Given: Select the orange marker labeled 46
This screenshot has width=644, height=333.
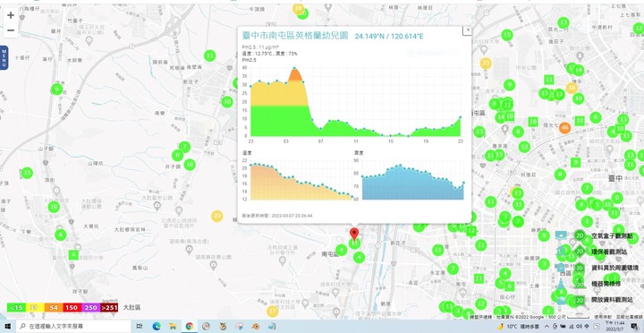Looking at the screenshot, I should 564,128.
